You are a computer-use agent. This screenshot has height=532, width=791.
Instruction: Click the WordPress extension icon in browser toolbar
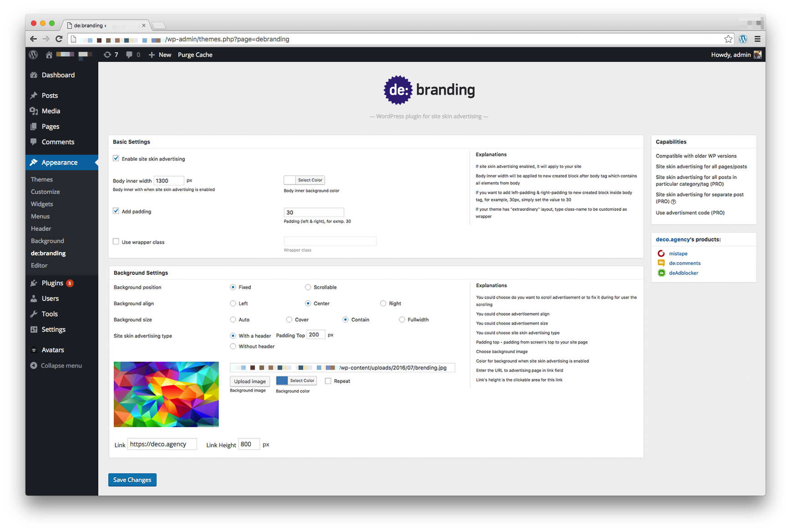[x=743, y=39]
